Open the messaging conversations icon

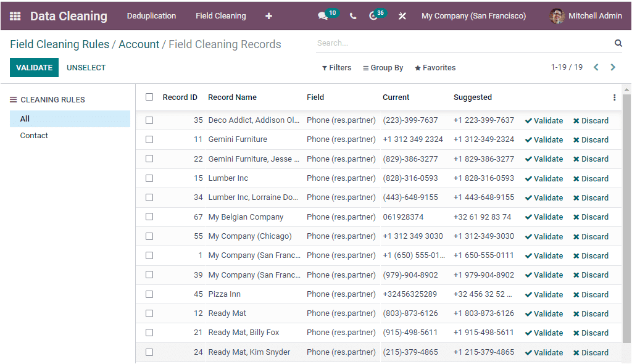[x=323, y=15]
